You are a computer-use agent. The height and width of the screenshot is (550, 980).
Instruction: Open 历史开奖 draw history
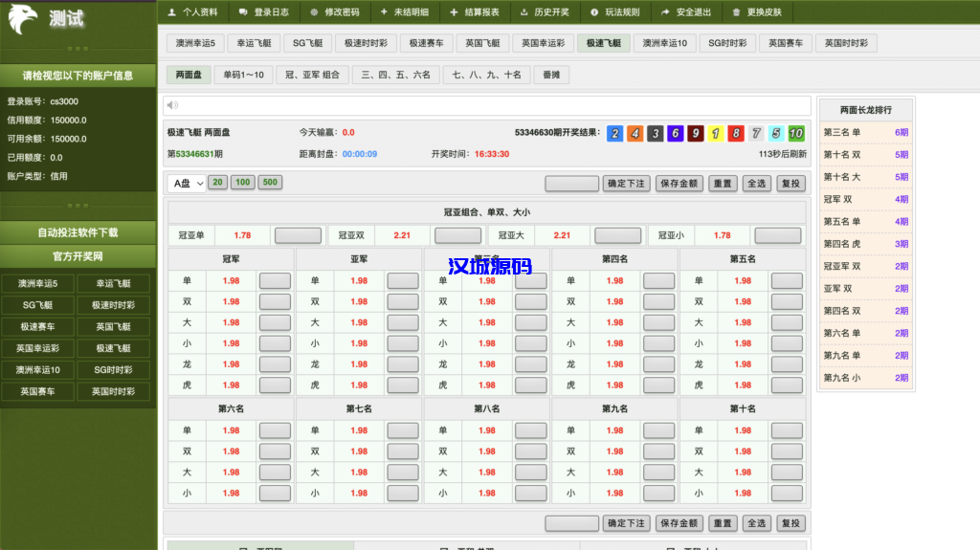click(545, 11)
